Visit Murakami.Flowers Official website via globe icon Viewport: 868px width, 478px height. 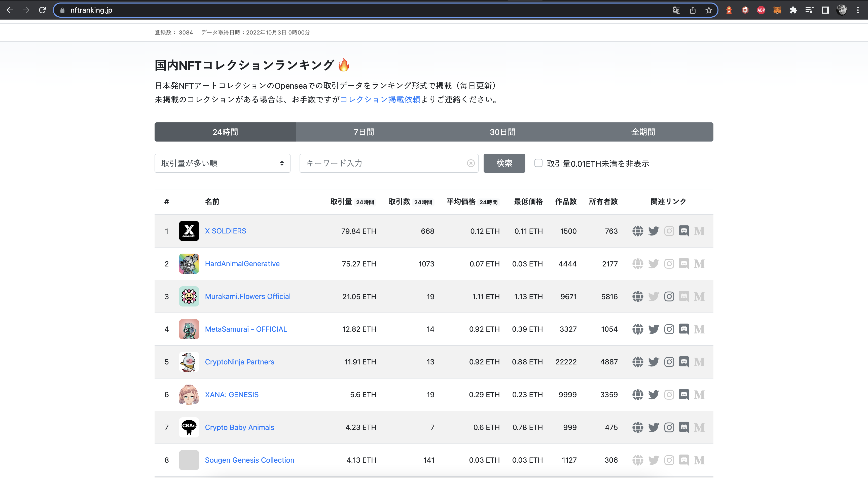[x=638, y=296]
